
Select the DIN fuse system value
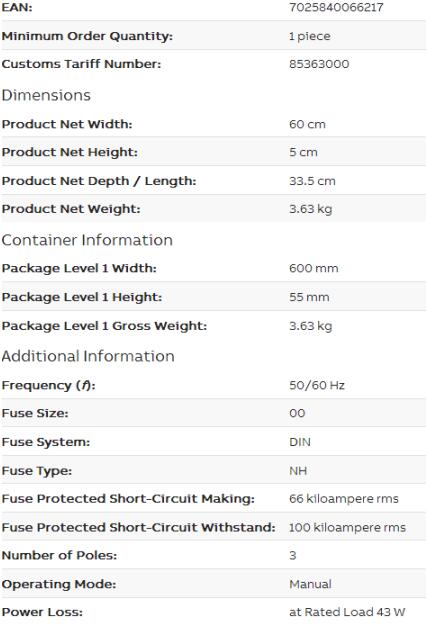point(300,442)
